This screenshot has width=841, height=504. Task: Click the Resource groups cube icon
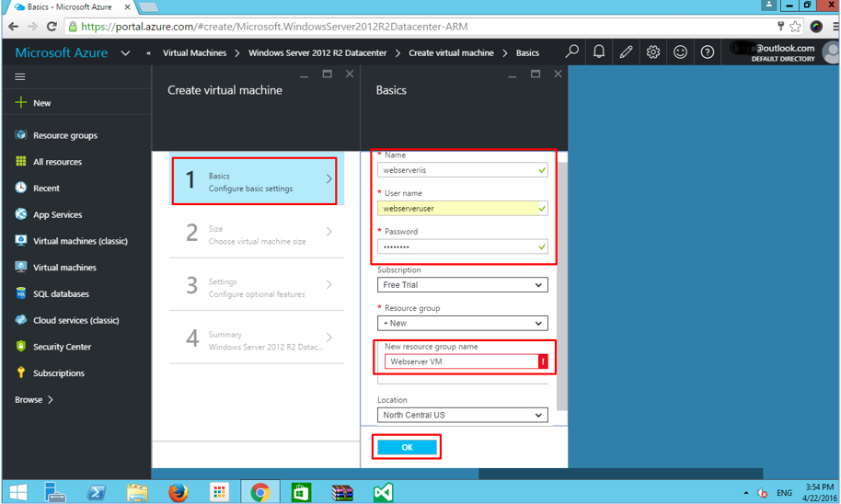point(21,134)
